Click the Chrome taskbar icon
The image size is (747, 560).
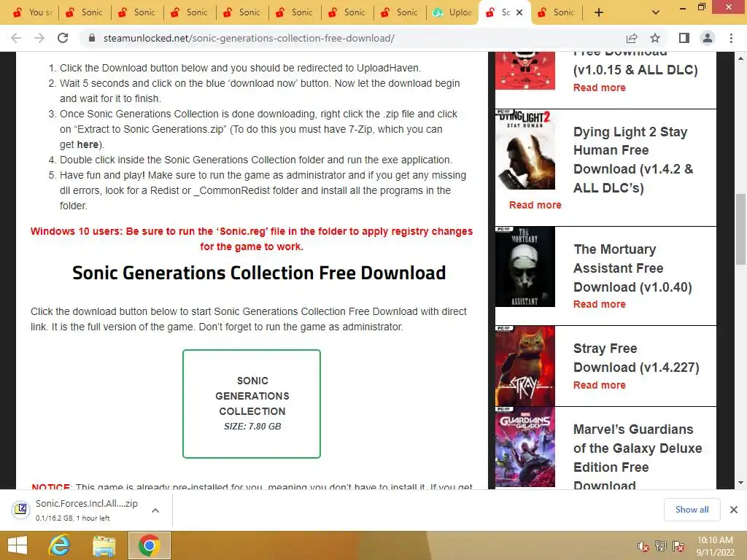[x=149, y=545]
